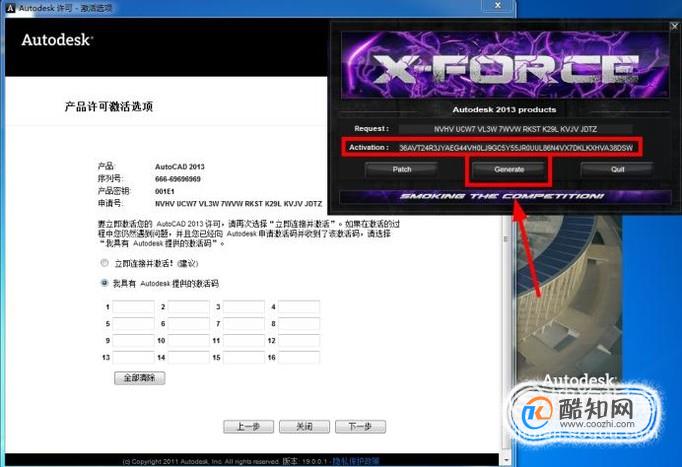Image resolution: width=682 pixels, height=467 pixels.
Task: Click activation code box 10
Action: tap(188, 340)
